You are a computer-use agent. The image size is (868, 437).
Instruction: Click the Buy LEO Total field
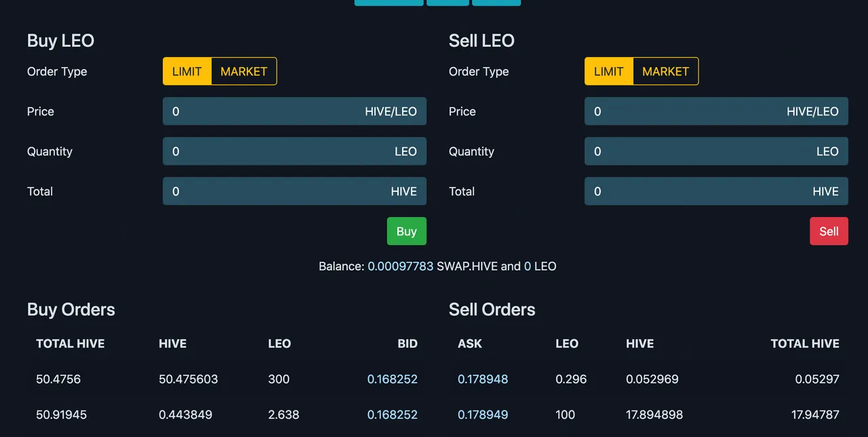(x=294, y=191)
